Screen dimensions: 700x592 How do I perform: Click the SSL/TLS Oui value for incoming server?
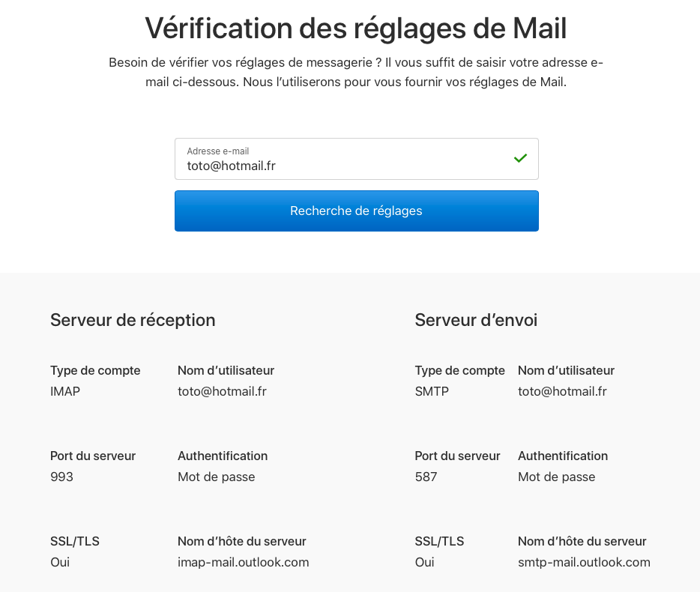click(60, 562)
